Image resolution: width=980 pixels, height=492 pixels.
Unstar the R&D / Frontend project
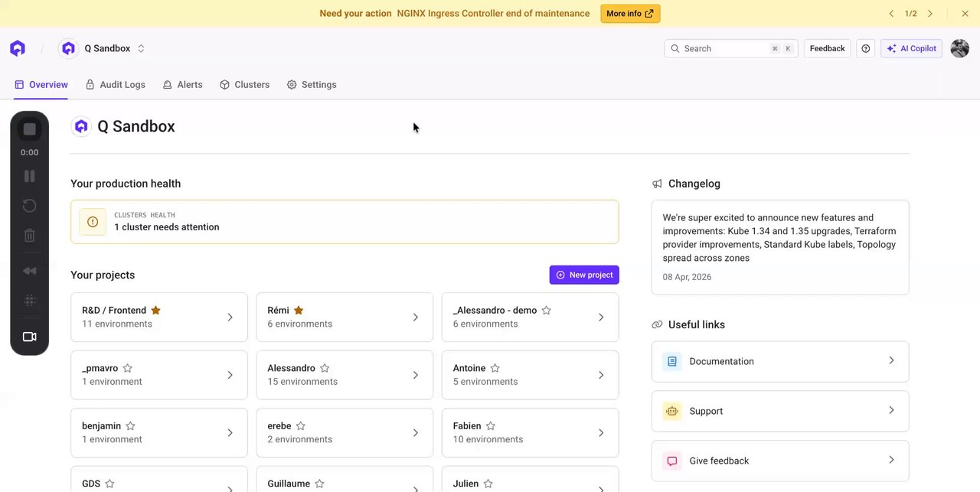pos(155,311)
